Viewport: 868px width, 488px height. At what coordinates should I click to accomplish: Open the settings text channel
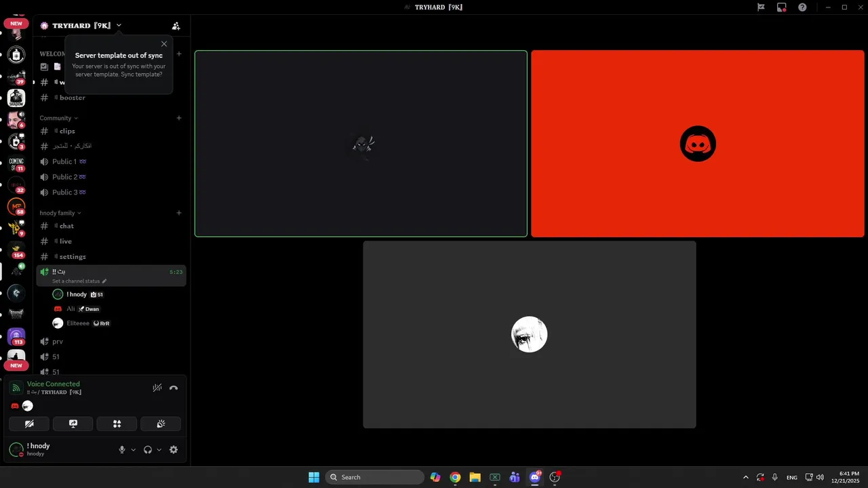[x=111, y=256]
